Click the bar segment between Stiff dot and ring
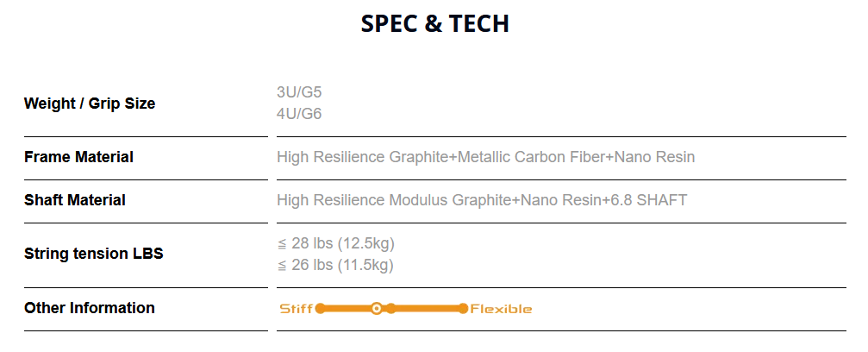Viewport: 868px width, 352px height. (347, 308)
